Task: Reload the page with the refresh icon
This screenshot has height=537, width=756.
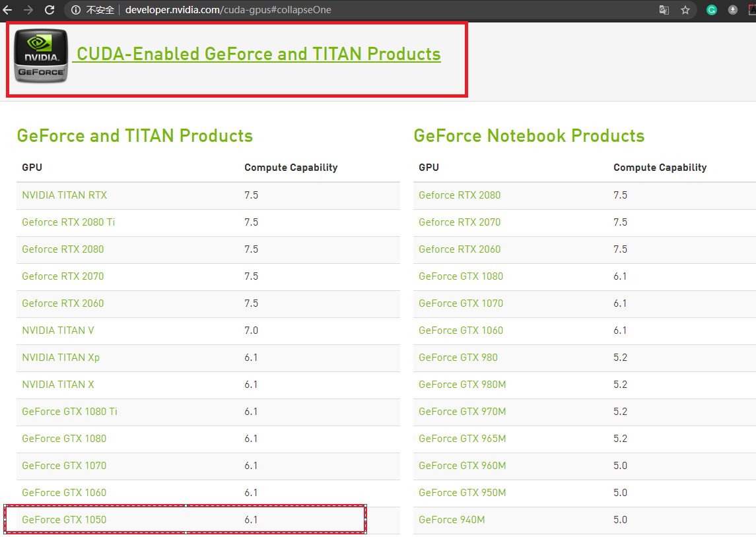Action: point(50,10)
